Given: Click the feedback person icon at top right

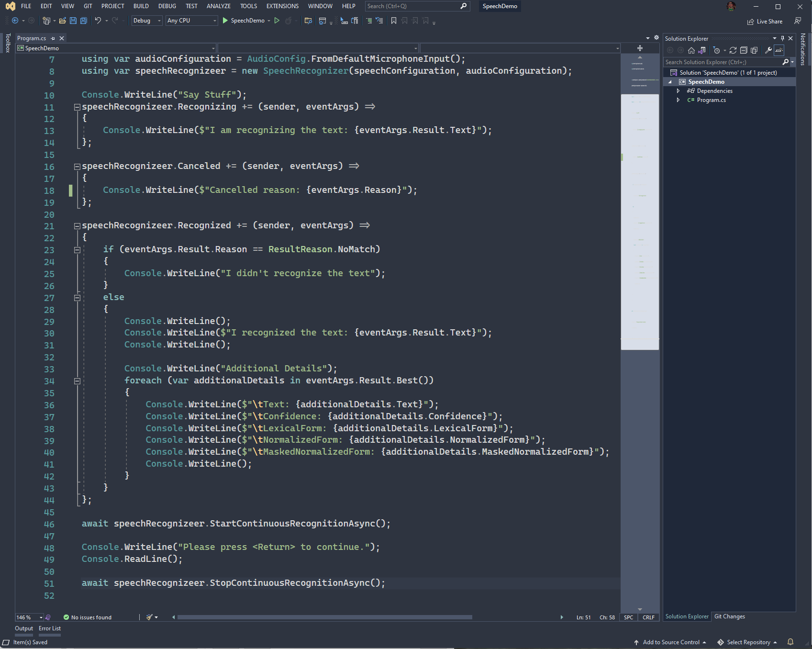Looking at the screenshot, I should point(798,21).
